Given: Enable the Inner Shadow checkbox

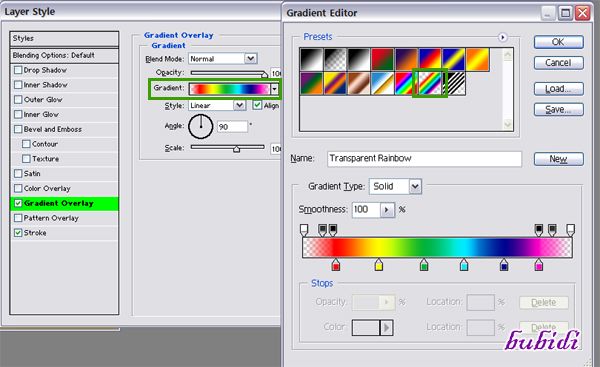Looking at the screenshot, I should [x=18, y=85].
